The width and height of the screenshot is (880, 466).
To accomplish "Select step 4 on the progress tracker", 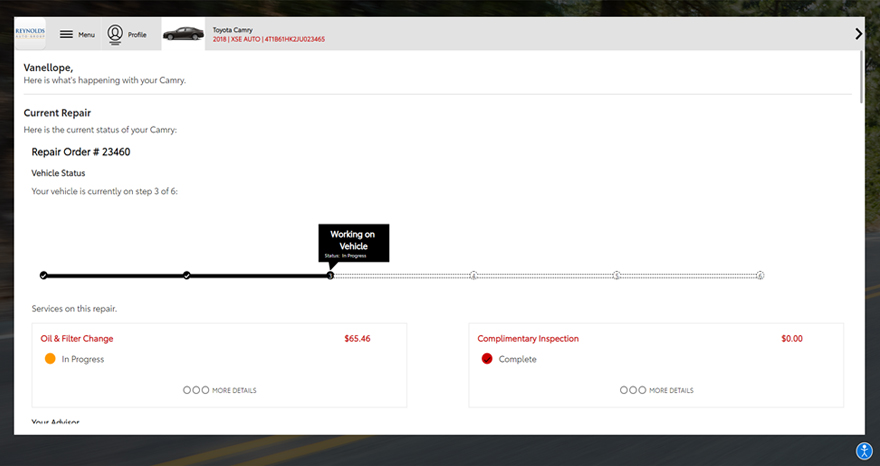I will [473, 275].
